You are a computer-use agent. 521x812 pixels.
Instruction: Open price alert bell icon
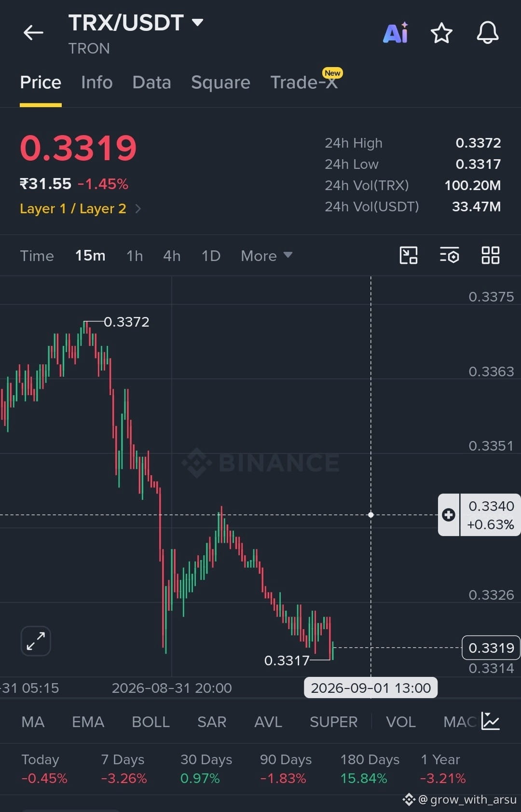pos(488,33)
